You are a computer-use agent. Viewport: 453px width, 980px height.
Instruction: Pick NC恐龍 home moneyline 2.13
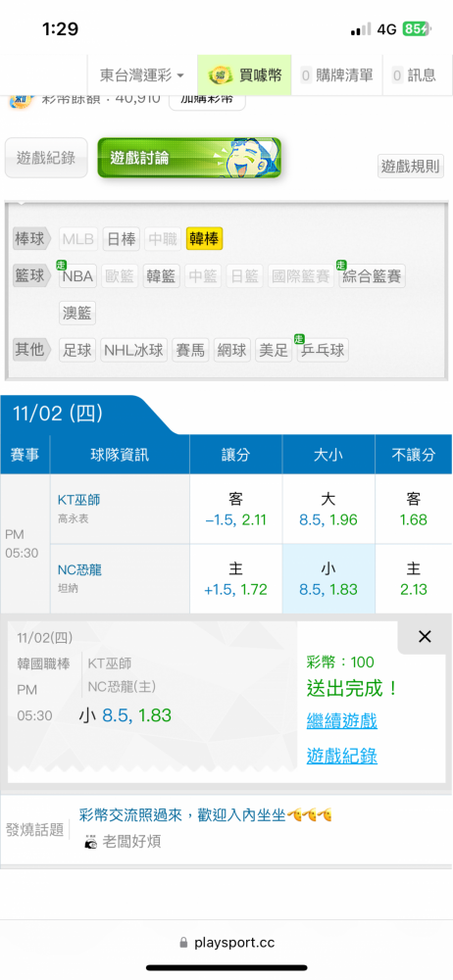click(x=414, y=579)
